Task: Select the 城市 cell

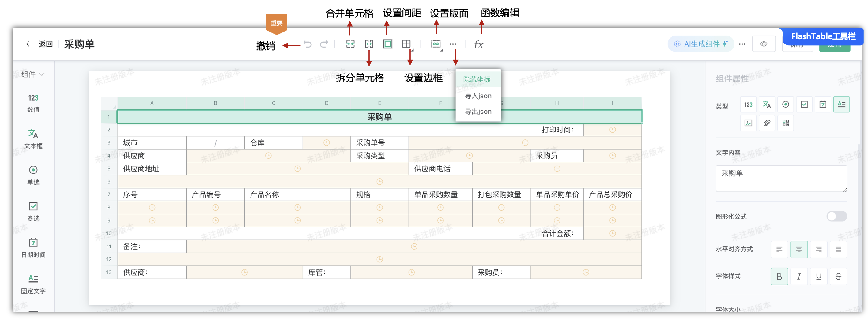Action: tap(152, 143)
